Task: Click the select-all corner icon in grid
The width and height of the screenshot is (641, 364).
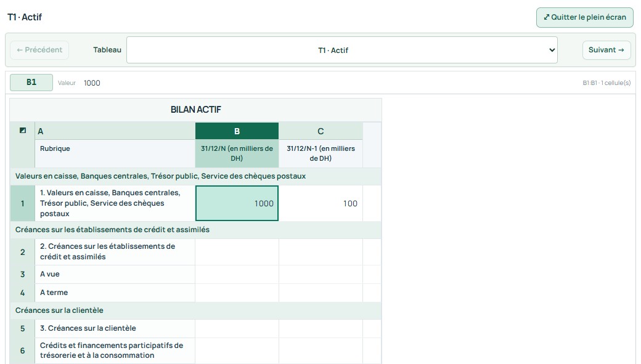Action: pyautogui.click(x=22, y=131)
